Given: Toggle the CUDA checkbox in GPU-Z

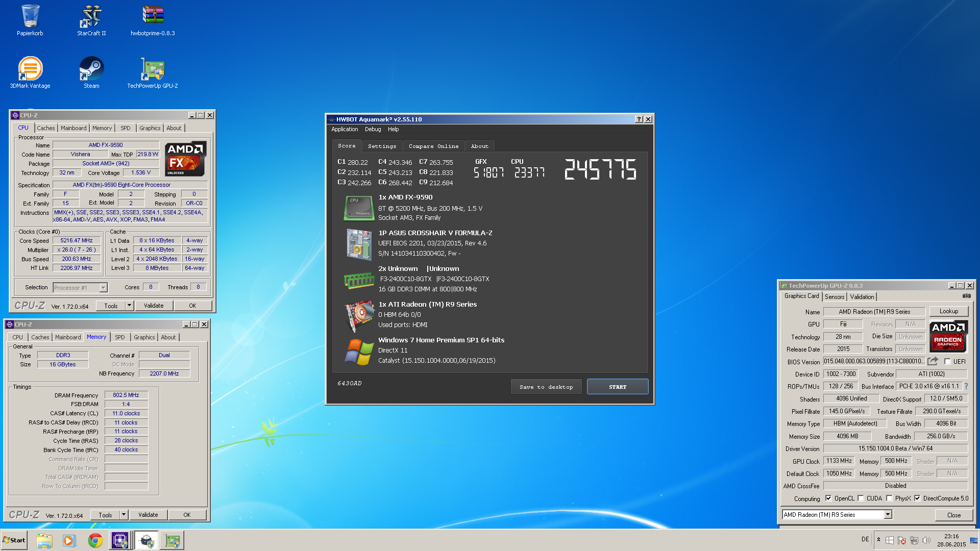Looking at the screenshot, I should pyautogui.click(x=861, y=498).
